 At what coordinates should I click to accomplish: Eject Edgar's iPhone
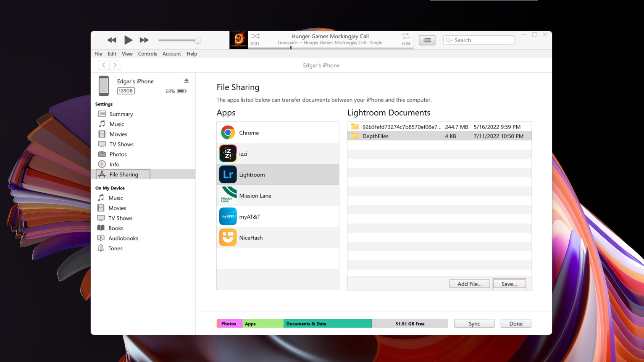coord(187,81)
